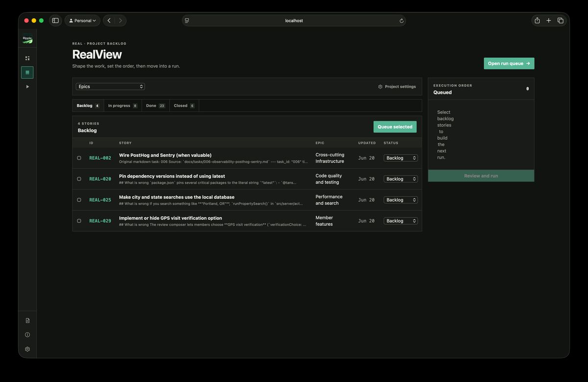
Task: Open the dashboard grid view icon
Action: pyautogui.click(x=27, y=58)
